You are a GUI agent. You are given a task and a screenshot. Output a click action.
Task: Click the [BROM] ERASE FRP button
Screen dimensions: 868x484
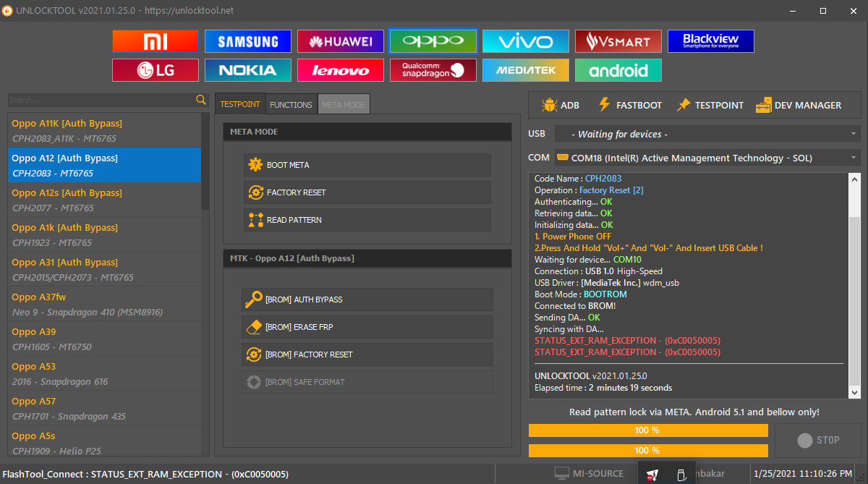point(367,327)
